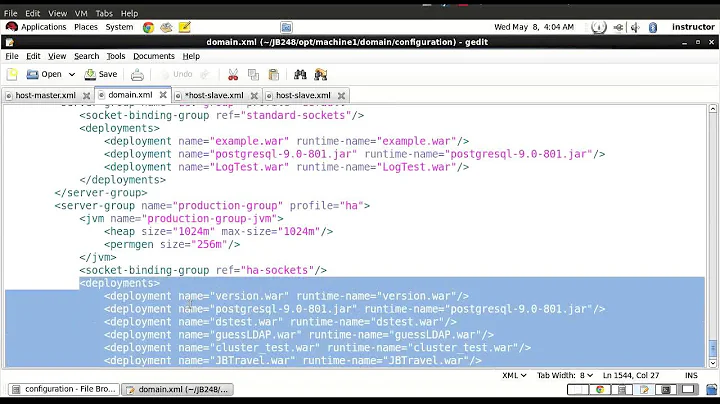Screen dimensions: 720x404
Task: Open the Documents menu
Action: [x=154, y=56]
